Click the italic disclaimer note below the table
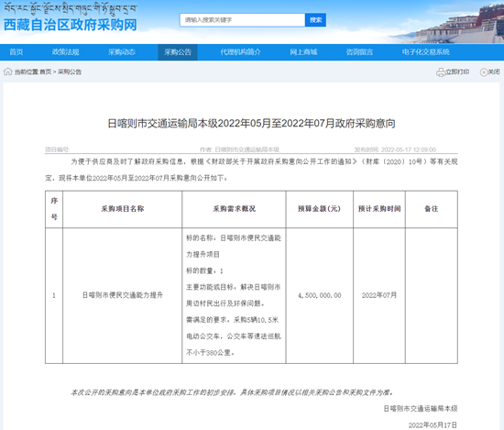Screen dimensions: 504x430 click(x=232, y=392)
